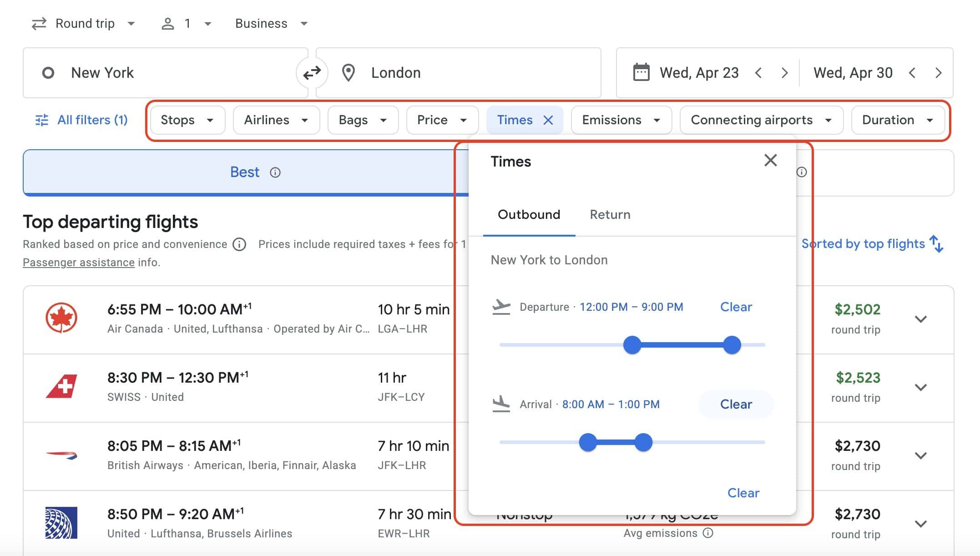Go to the previous return date before Apr 30

pyautogui.click(x=912, y=73)
